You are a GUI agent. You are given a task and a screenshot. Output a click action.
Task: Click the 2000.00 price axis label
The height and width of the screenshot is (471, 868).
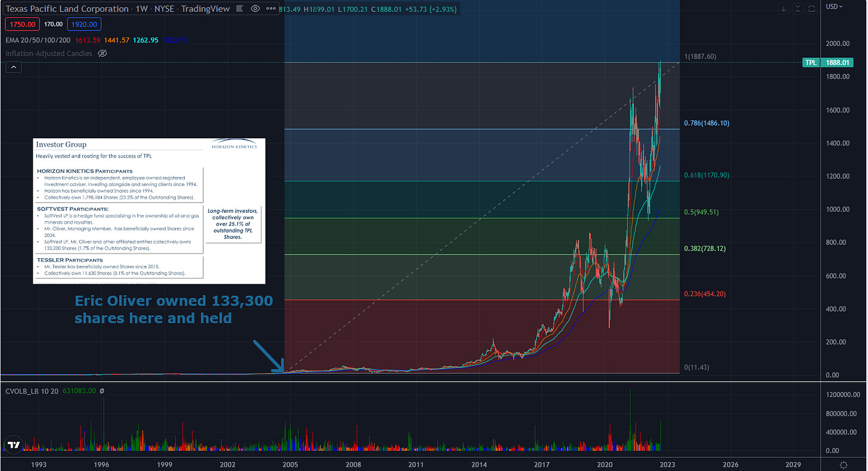tap(836, 44)
